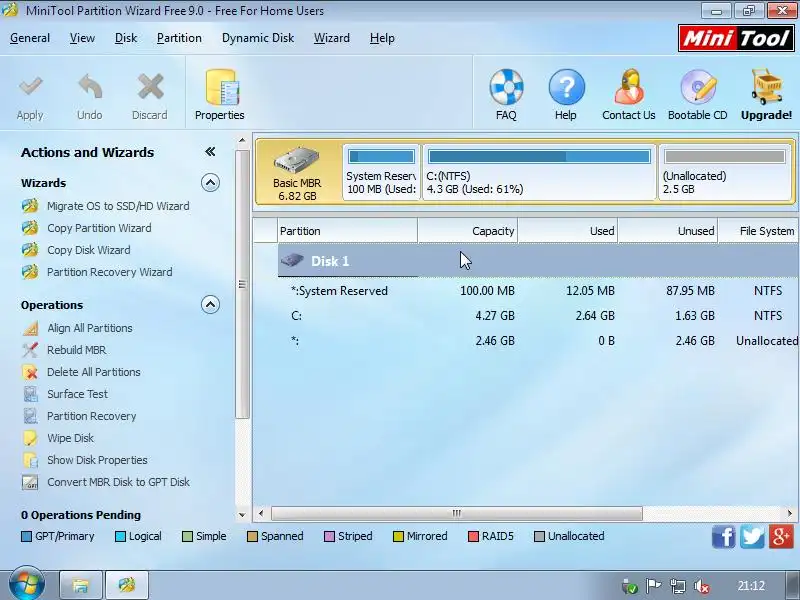
Task: Open the Bootable CD icon
Action: click(x=698, y=87)
